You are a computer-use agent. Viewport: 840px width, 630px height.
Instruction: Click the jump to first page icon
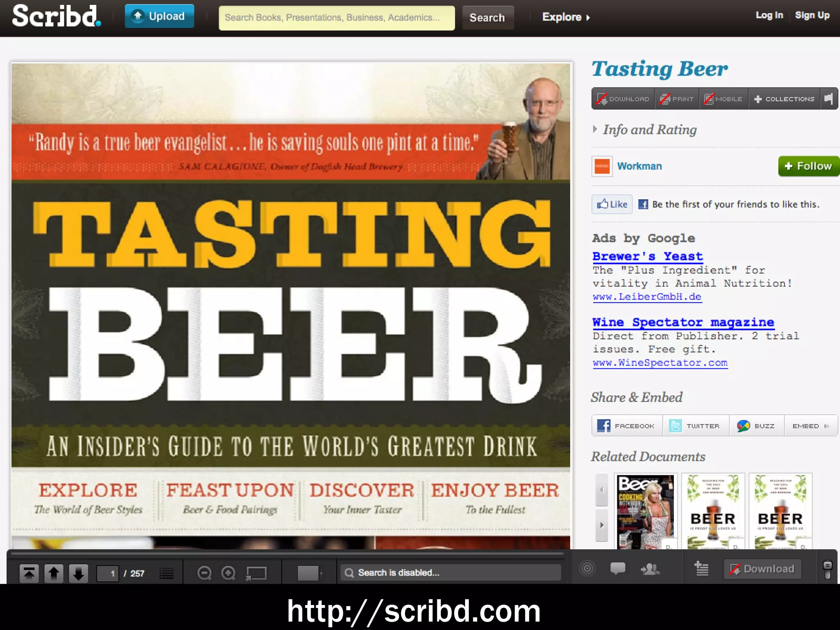(x=29, y=573)
